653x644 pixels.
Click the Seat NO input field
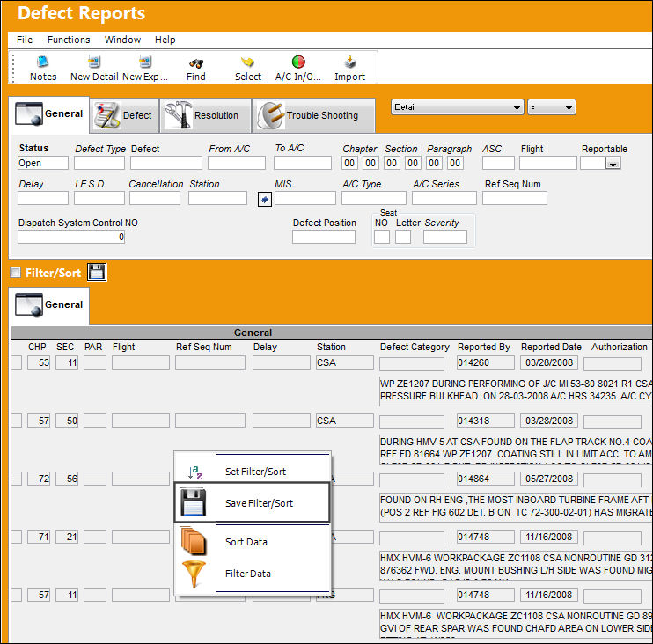tap(382, 237)
